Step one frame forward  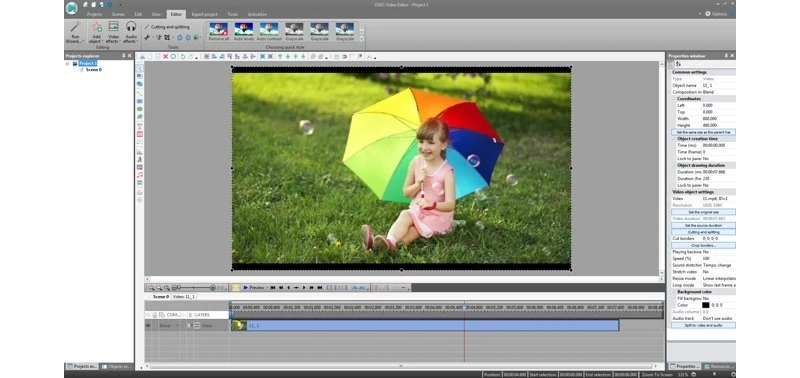pyautogui.click(x=304, y=288)
